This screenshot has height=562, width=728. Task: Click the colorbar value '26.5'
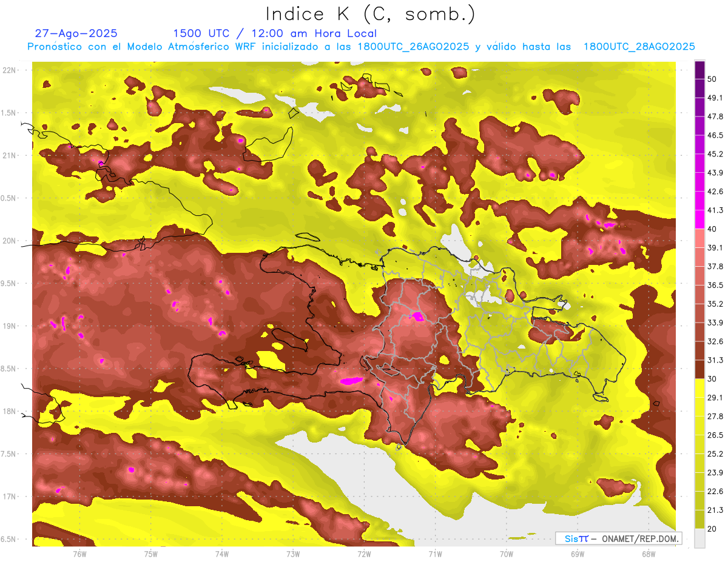point(715,435)
